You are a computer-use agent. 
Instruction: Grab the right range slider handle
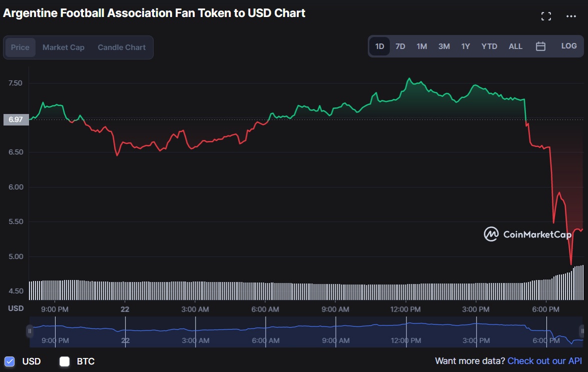[582, 331]
